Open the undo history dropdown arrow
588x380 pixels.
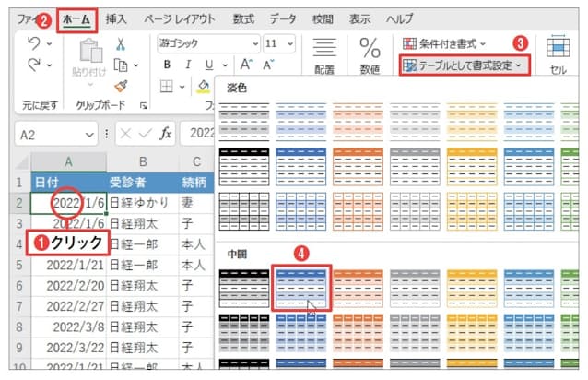click(49, 44)
